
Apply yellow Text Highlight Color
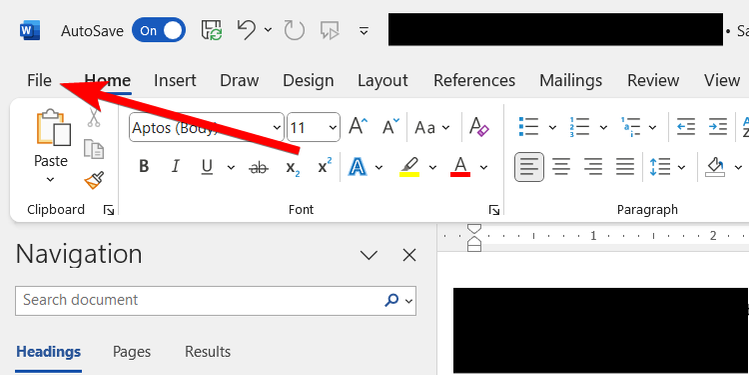click(409, 167)
